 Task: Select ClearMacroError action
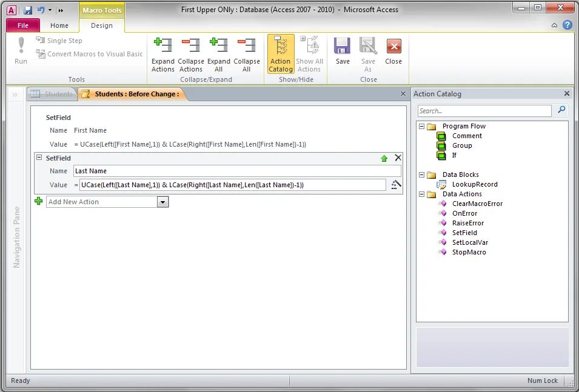click(x=477, y=204)
